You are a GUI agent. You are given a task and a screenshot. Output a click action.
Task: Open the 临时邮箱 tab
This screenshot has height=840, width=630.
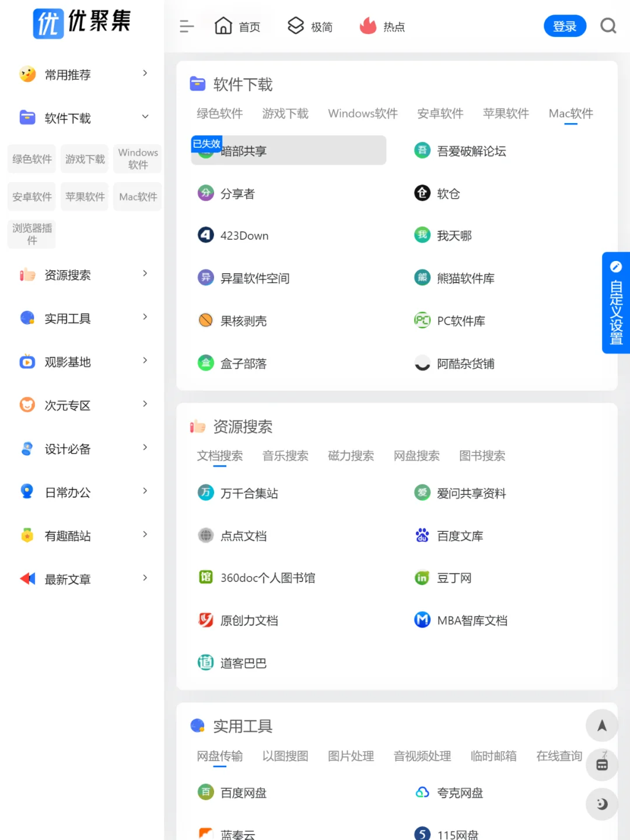tap(494, 756)
